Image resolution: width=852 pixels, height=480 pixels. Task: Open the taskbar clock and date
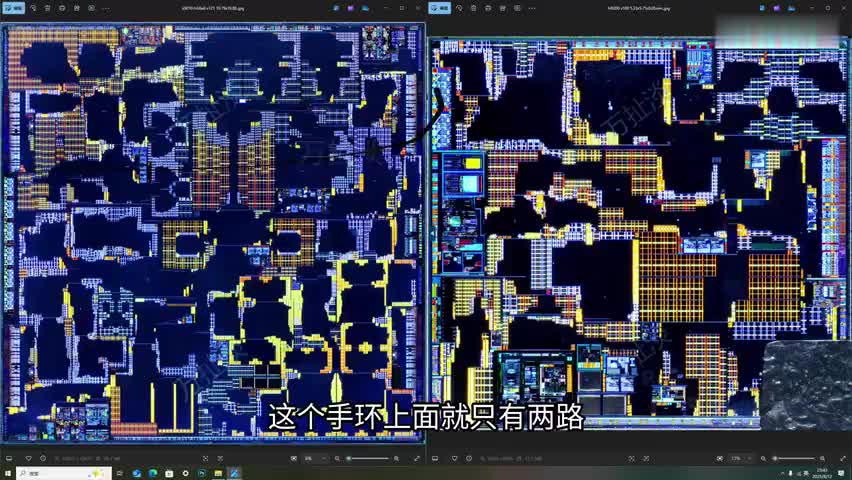point(822,473)
